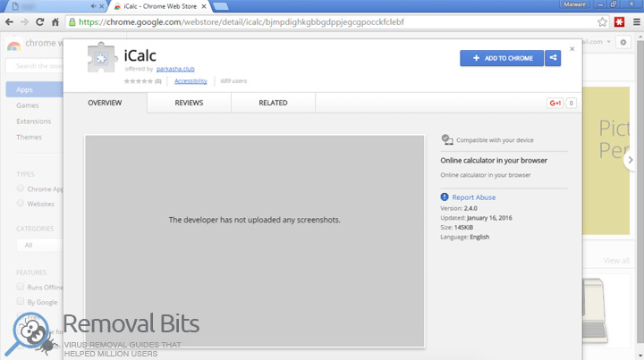Viewport: 644px width, 360px height.
Task: Click the red extension icon in toolbar
Action: pos(619,22)
